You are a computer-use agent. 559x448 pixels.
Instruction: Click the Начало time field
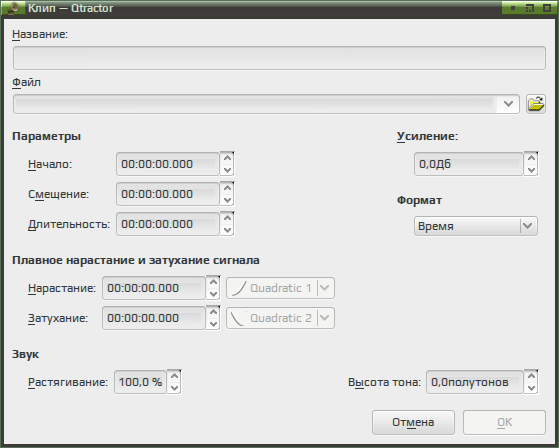pyautogui.click(x=168, y=164)
